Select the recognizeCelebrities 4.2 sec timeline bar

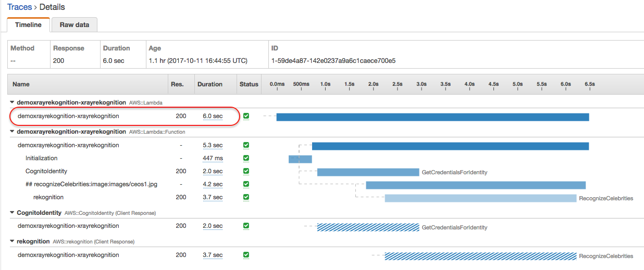476,185
